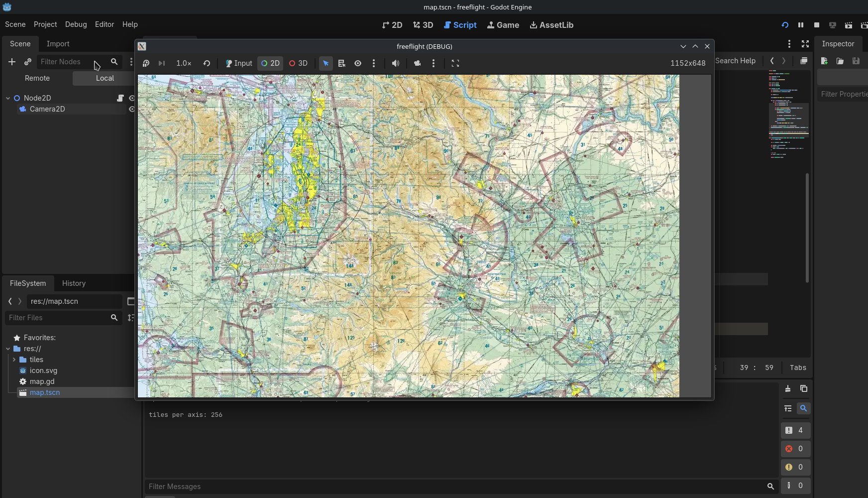Click the add new node plus icon
Image resolution: width=868 pixels, height=498 pixels.
12,62
